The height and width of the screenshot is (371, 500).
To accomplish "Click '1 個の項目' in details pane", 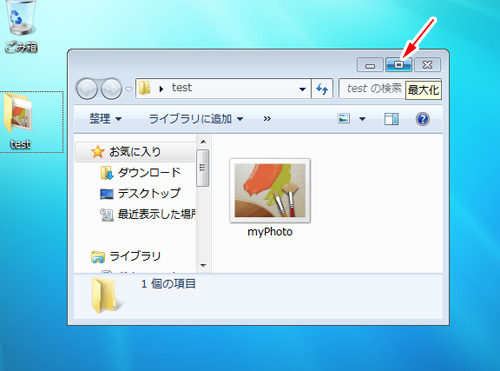I will click(x=168, y=284).
